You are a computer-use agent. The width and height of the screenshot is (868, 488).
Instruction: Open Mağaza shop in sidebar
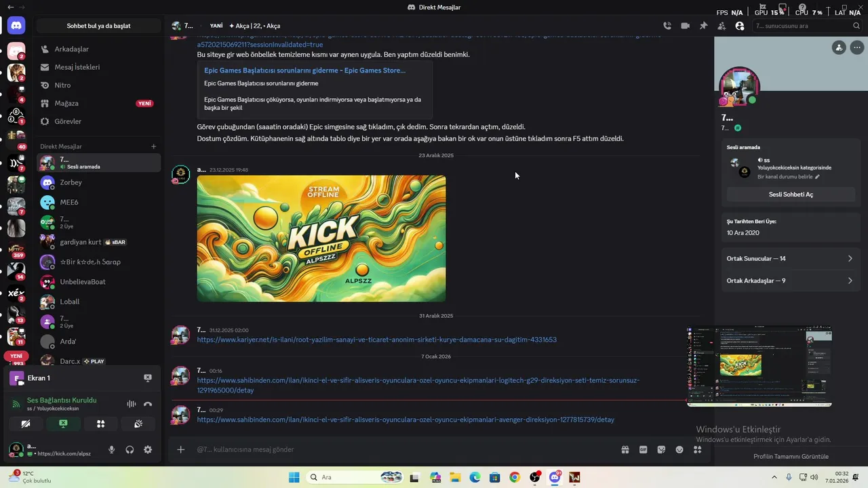(x=98, y=103)
